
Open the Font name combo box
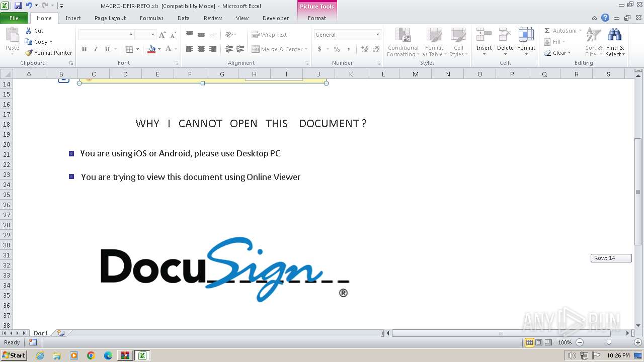pos(106,35)
